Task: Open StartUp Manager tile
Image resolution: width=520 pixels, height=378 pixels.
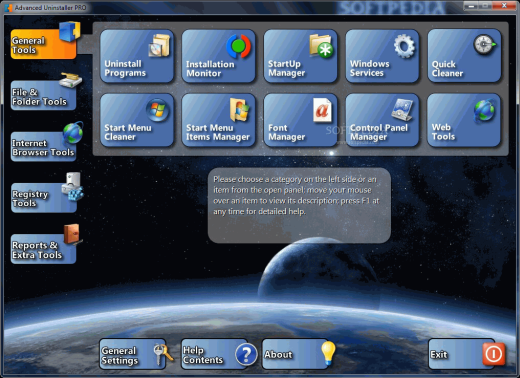Action: 301,56
